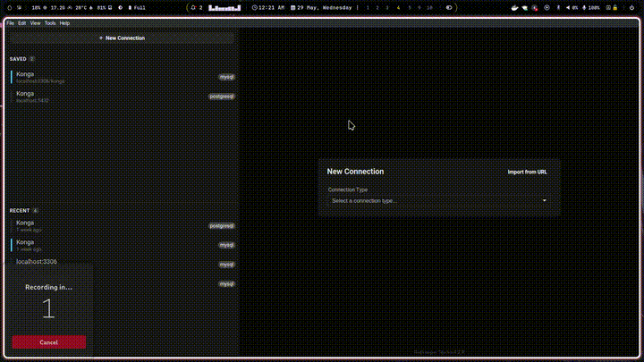Click the battery Full indicator icon
The image size is (644, 362).
[x=130, y=8]
